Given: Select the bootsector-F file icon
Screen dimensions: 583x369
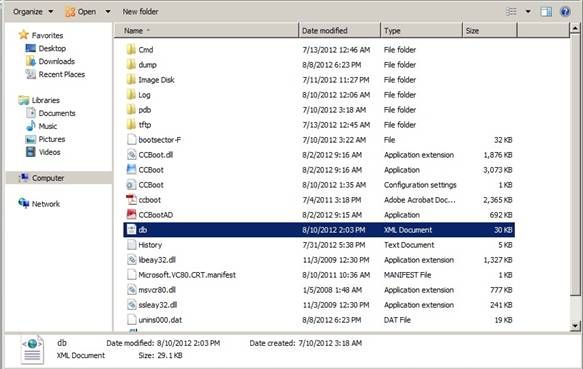Looking at the screenshot, I should (131, 139).
